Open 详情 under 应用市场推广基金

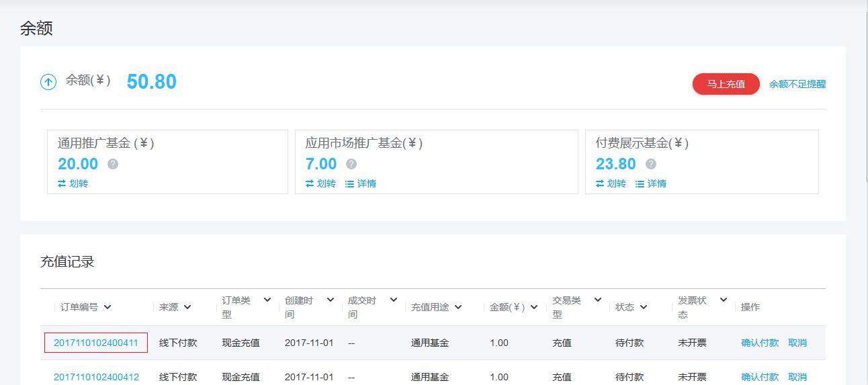click(361, 183)
